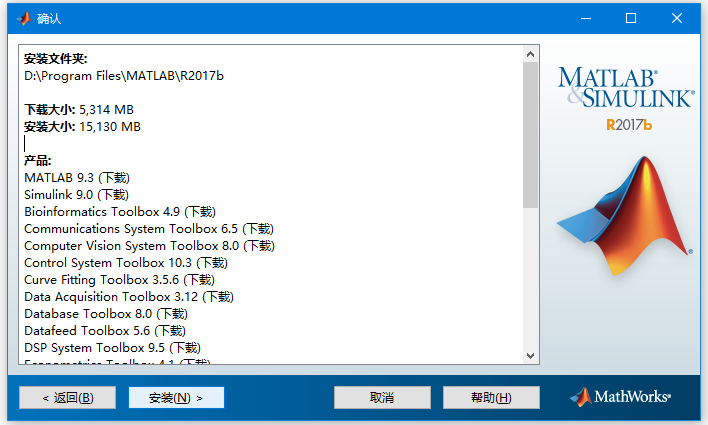The width and height of the screenshot is (708, 425).
Task: Close the installer confirmation dialog
Action: coord(678,18)
